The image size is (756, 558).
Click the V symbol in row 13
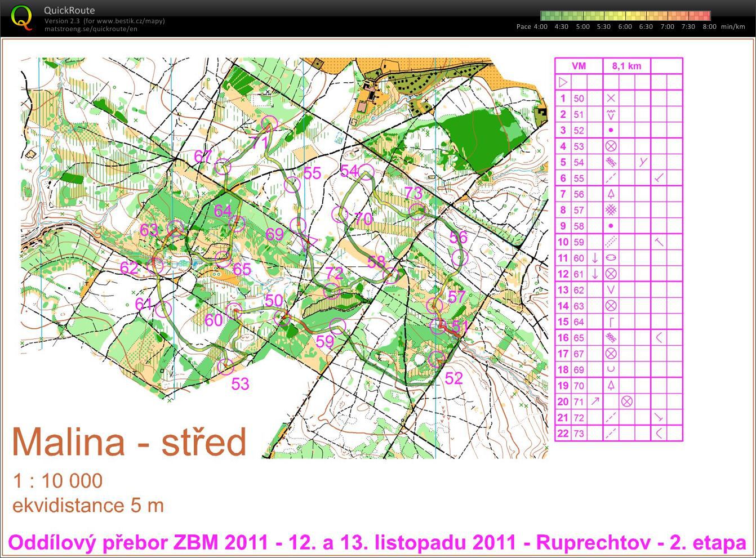point(611,290)
